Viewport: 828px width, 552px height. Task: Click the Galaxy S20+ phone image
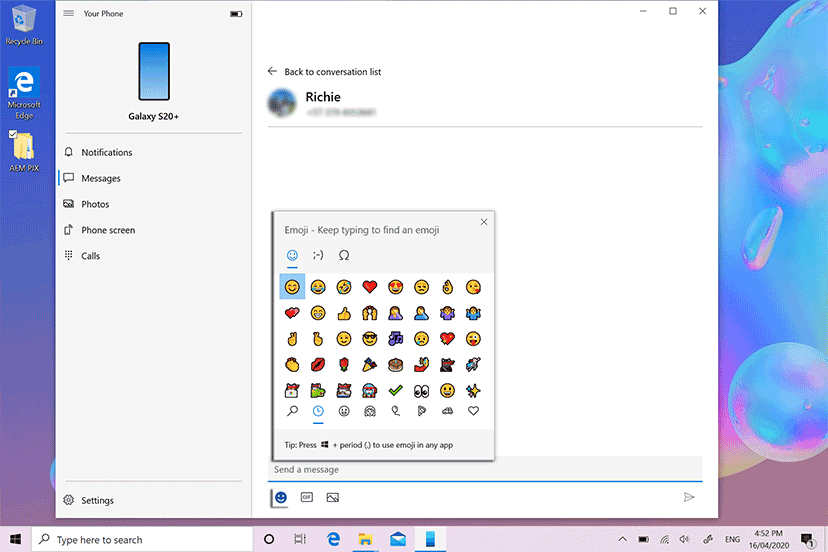[154, 71]
